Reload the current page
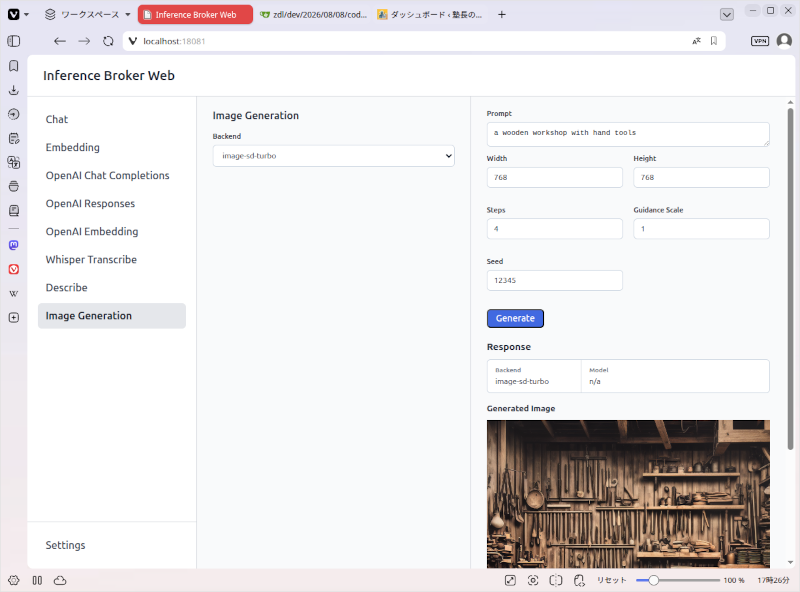The width and height of the screenshot is (800, 592). click(108, 41)
